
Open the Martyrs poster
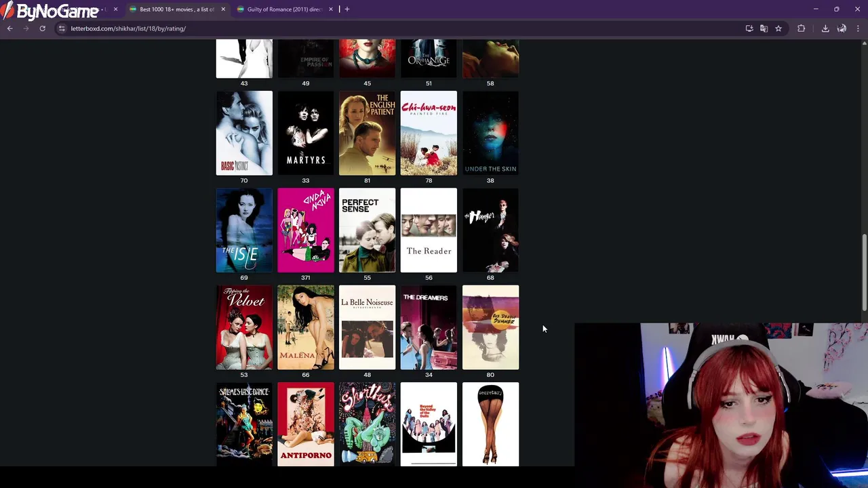click(x=306, y=133)
